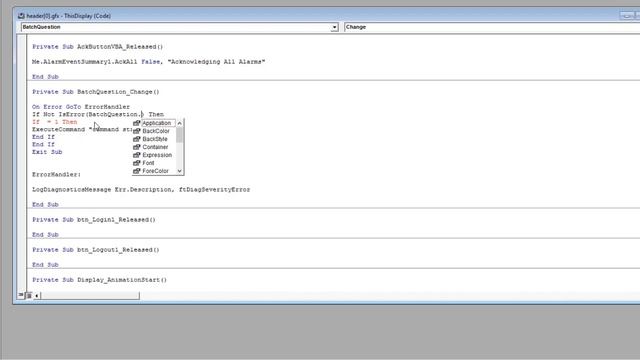Viewport: 640px width, 360px height.
Task: Click the 'If Not IsError(BatchQuestion.' line
Action: [x=98, y=114]
